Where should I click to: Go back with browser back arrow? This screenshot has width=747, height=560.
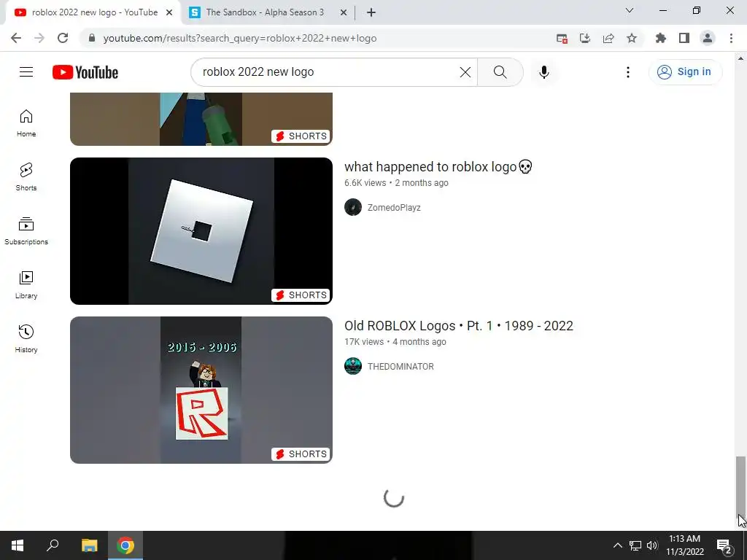click(16, 38)
